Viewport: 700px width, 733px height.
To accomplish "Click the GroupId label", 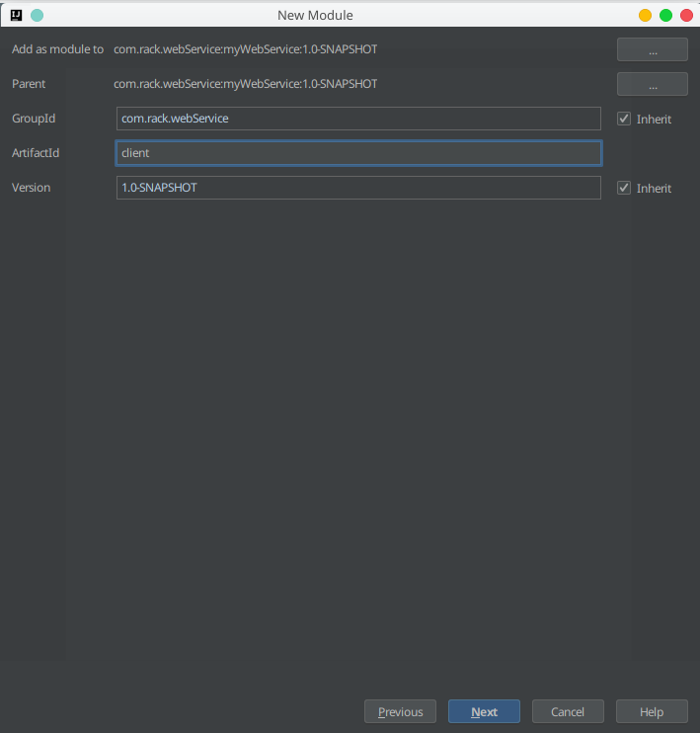I will 34,119.
